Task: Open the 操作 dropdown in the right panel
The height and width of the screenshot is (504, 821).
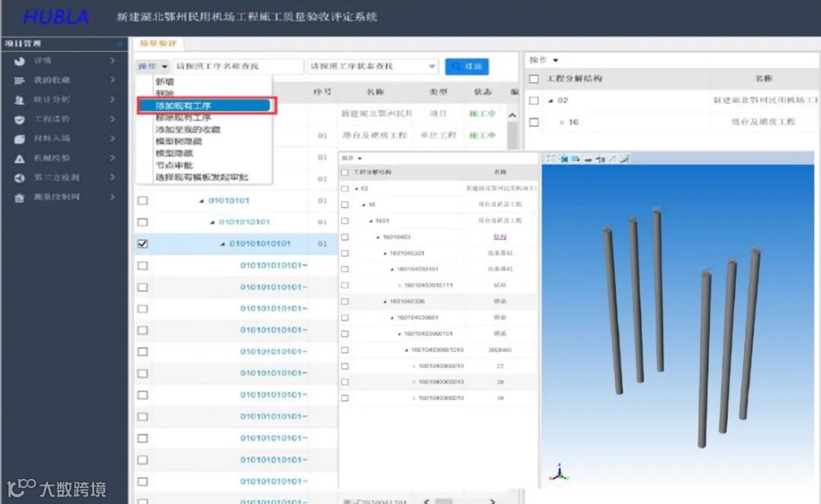Action: pyautogui.click(x=544, y=60)
